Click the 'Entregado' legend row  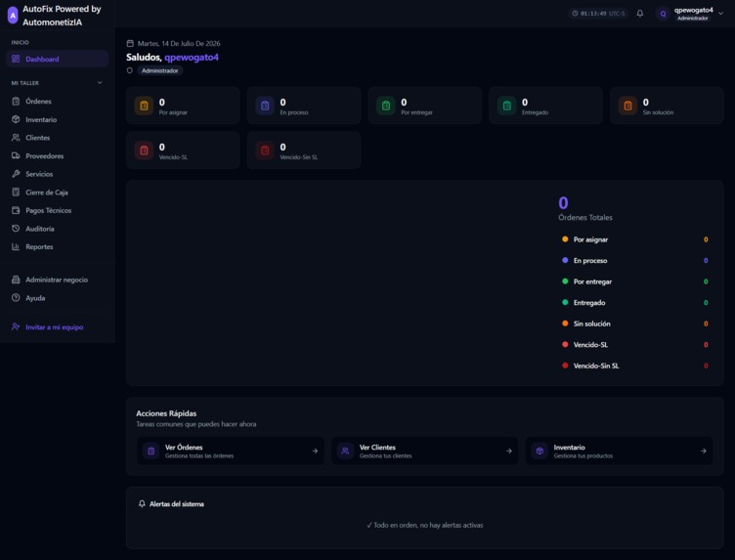(634, 303)
